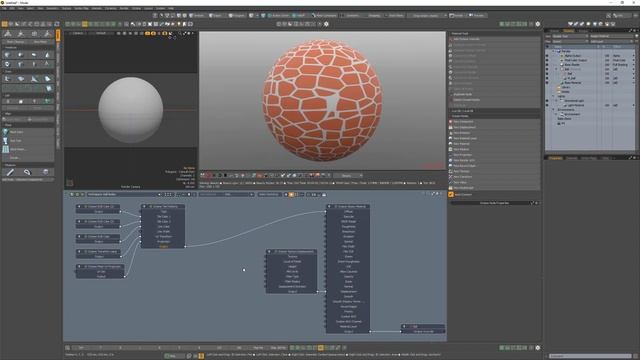Switch to Vertices selection mode
This screenshot has width=640, height=360.
point(197,16)
